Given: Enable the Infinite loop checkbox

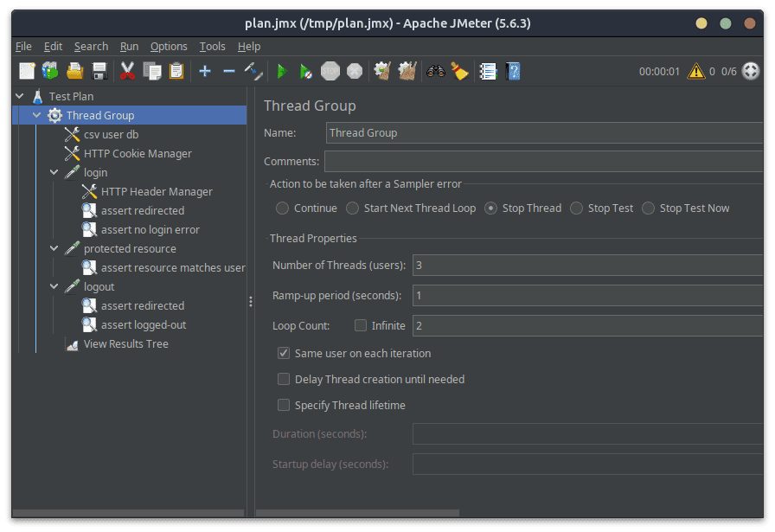Looking at the screenshot, I should coord(361,325).
